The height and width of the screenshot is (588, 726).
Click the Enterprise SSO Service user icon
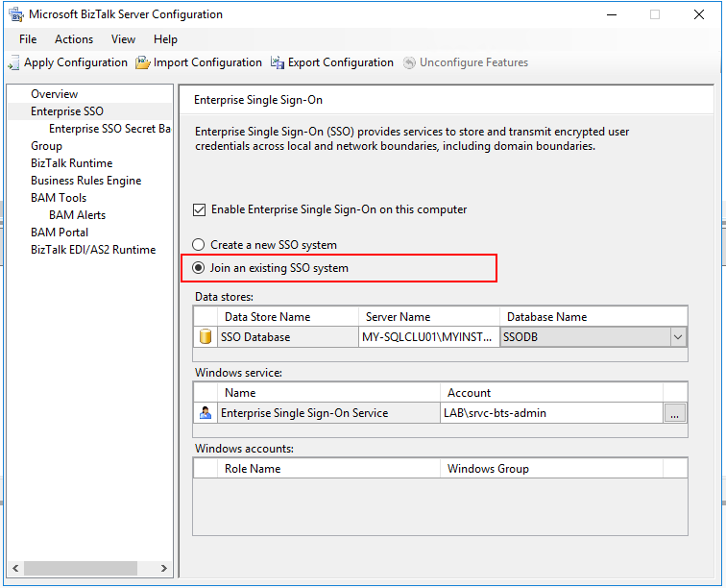coord(206,412)
